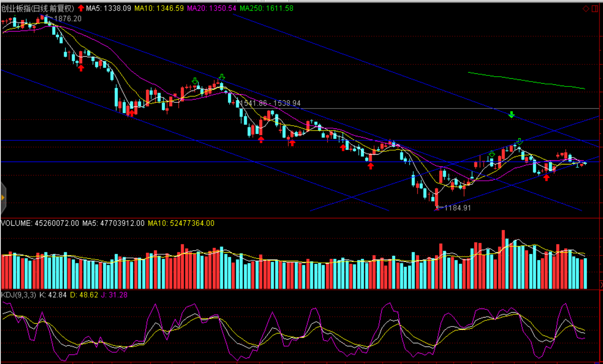This screenshot has height=364, width=603.
Task: Click the solid green down arrow signal marker
Action: tap(511, 115)
